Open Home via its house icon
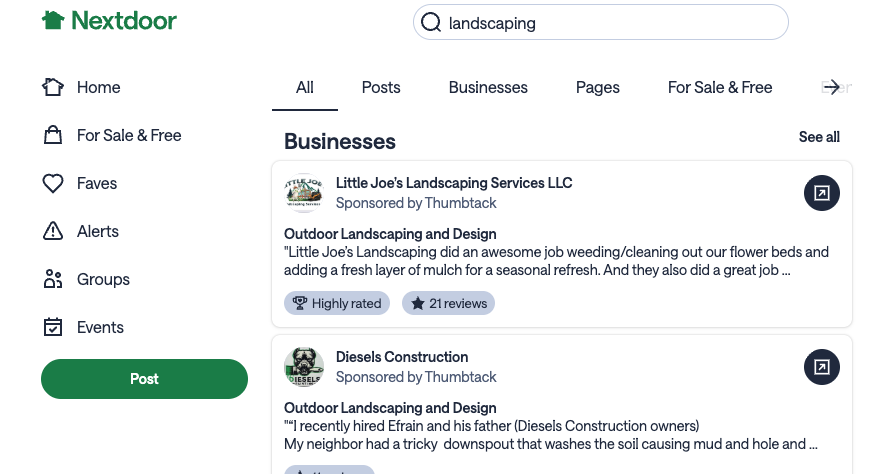The image size is (876, 474). click(53, 87)
